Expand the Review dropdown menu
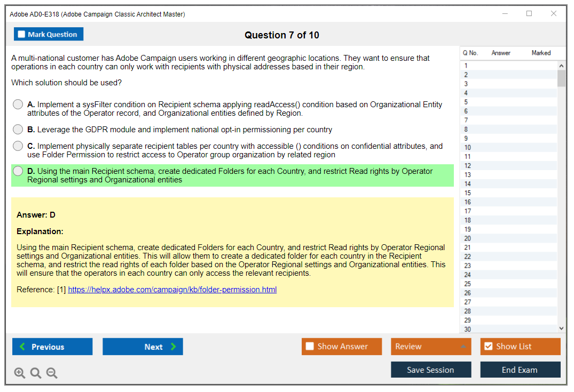Image resolution: width=574 pixels, height=392 pixels. click(463, 347)
